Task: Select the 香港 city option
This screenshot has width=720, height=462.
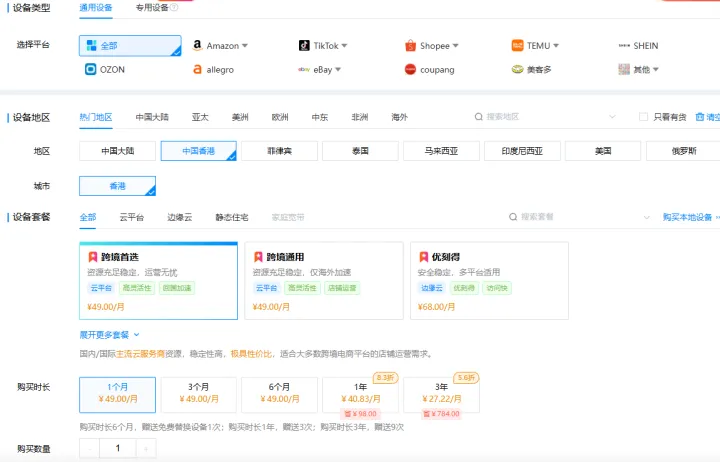Action: [x=118, y=186]
